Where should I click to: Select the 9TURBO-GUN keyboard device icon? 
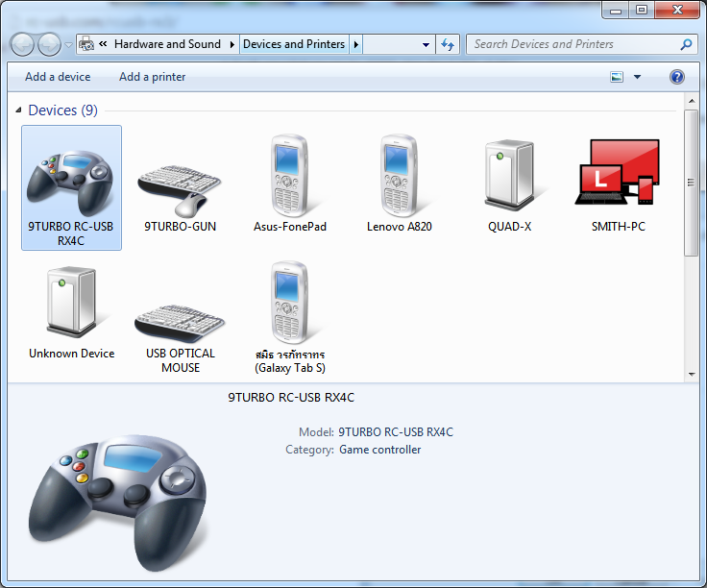(x=180, y=191)
